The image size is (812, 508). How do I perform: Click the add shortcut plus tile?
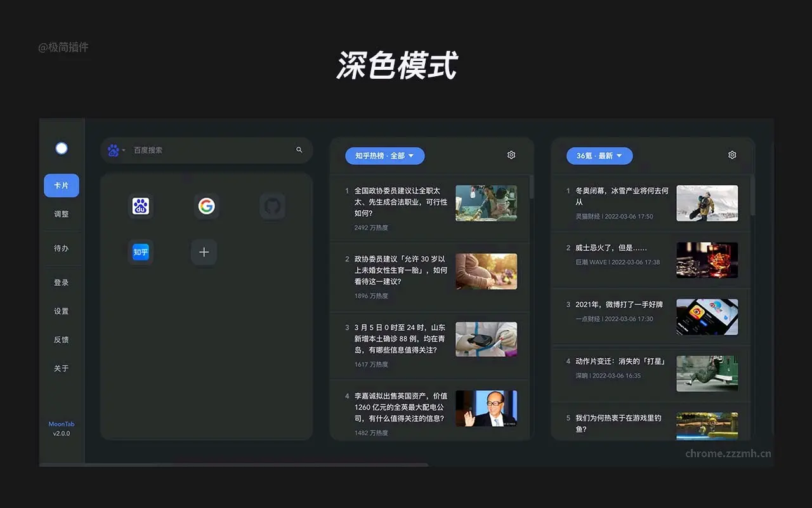(x=204, y=252)
